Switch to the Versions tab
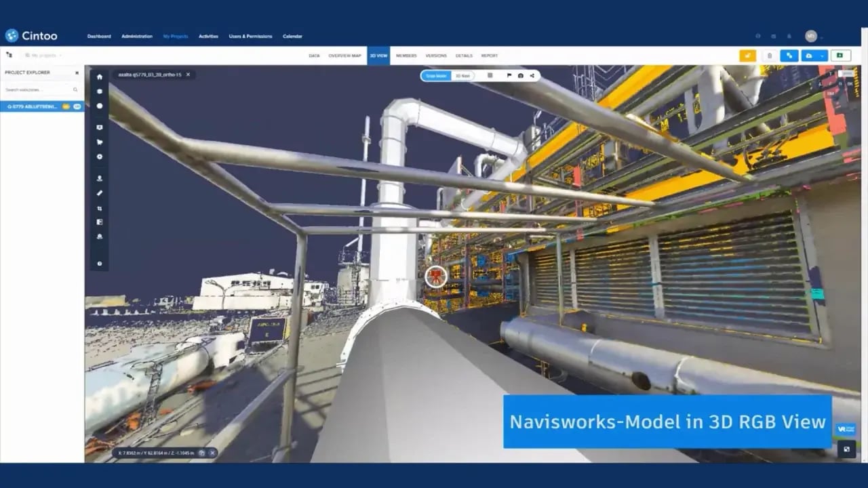868x488 pixels. (x=436, y=56)
